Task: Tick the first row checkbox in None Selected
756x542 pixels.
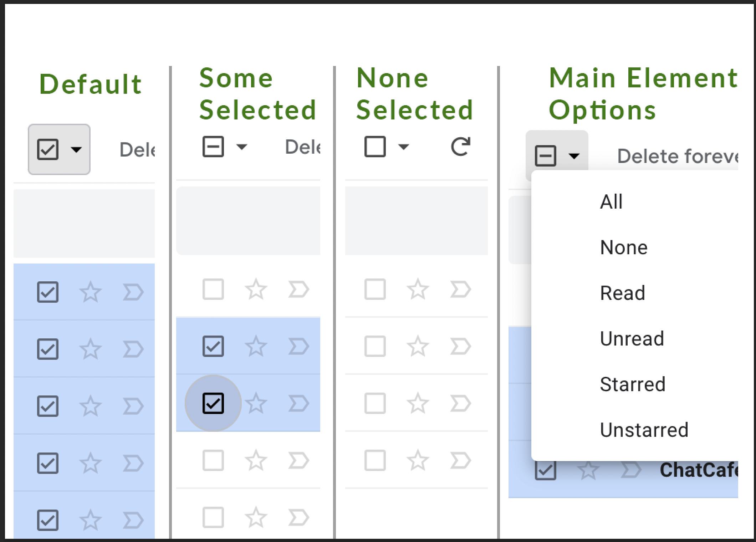Action: 375,289
